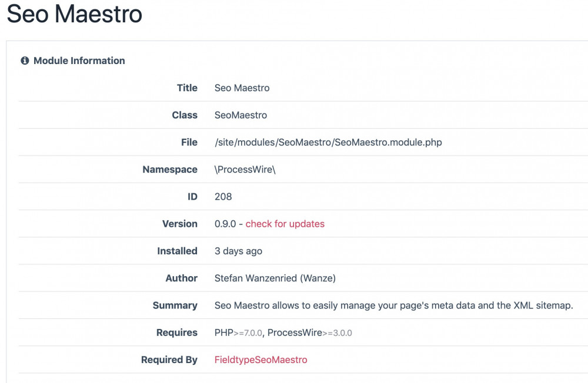The width and height of the screenshot is (588, 383).
Task: Collapse the Module Information section header
Action: [x=79, y=61]
